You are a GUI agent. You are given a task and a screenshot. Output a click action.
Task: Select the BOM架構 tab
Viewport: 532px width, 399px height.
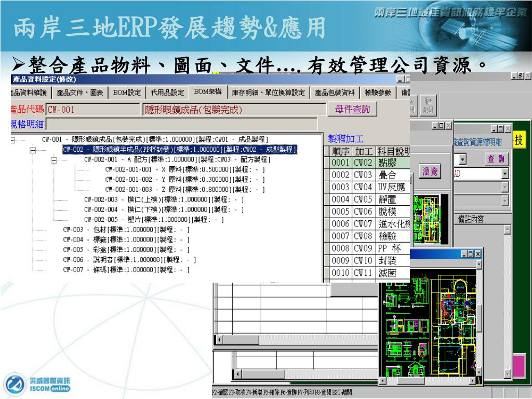(208, 92)
